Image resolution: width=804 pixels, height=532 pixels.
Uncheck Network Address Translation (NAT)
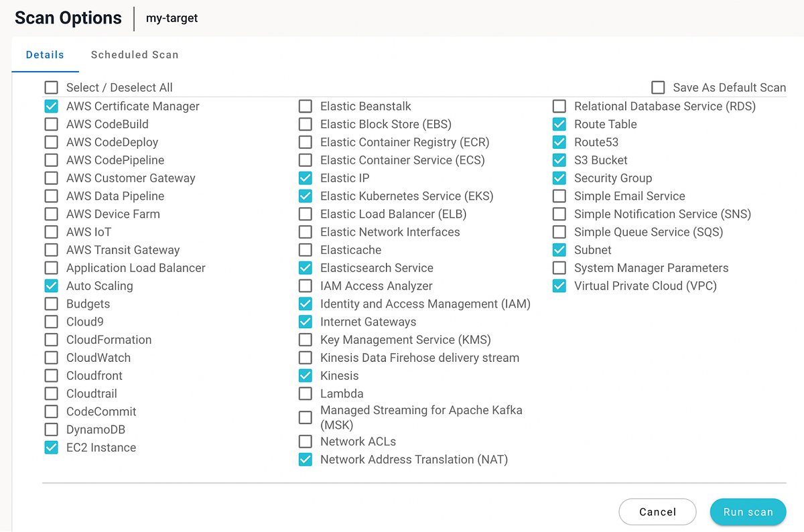306,459
